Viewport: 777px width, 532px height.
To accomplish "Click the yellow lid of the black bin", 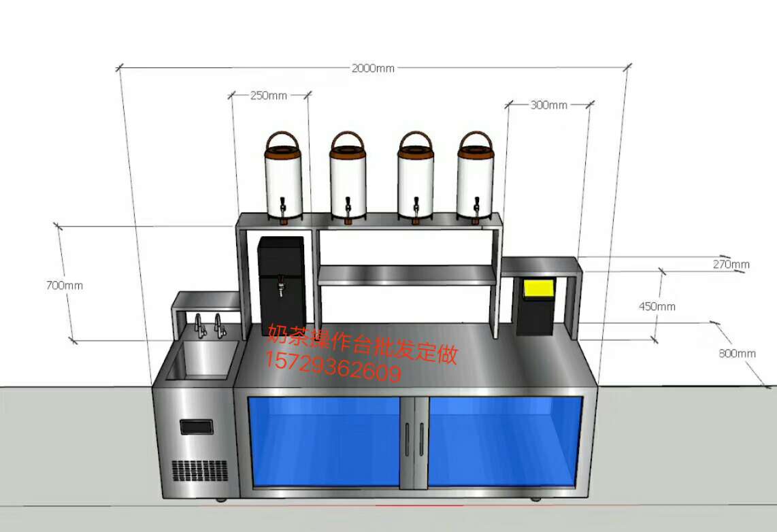I will tap(539, 289).
